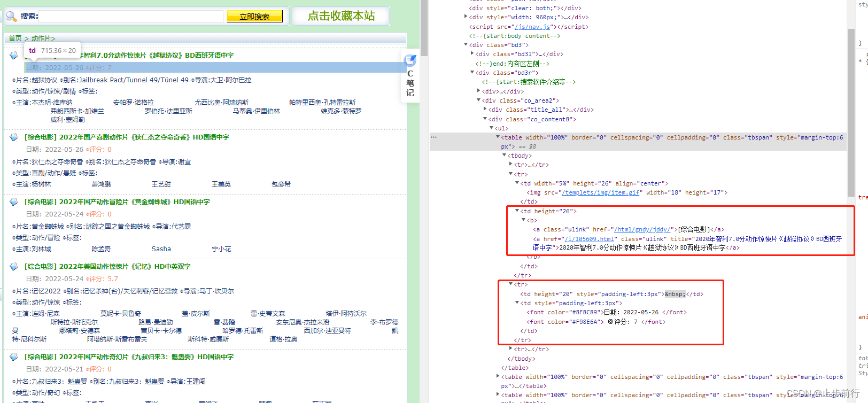The image size is (868, 403).
Task: Click the /templets/img/item.gif link in DevTools
Action: (x=601, y=192)
